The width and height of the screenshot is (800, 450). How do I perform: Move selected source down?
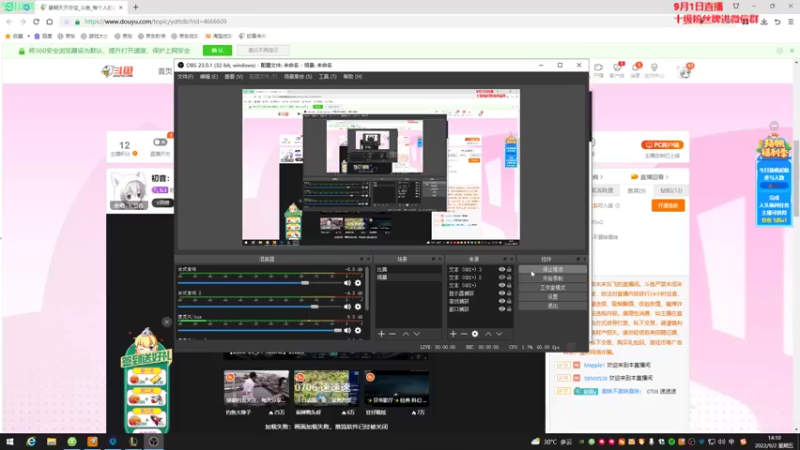(499, 334)
